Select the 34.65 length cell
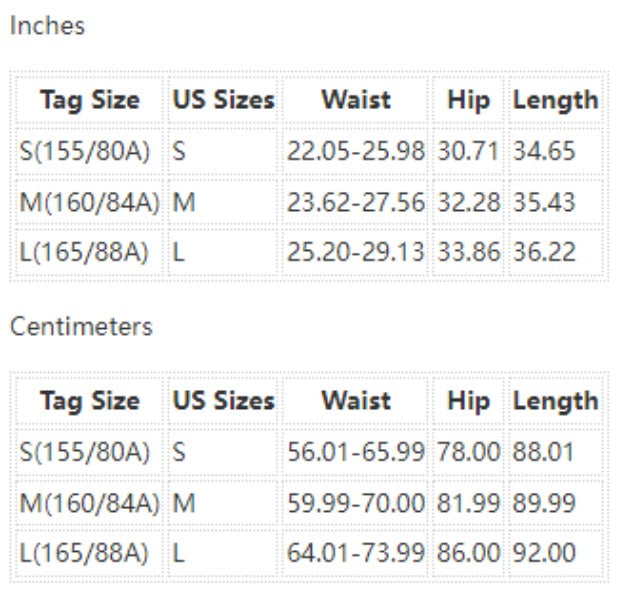 [544, 152]
